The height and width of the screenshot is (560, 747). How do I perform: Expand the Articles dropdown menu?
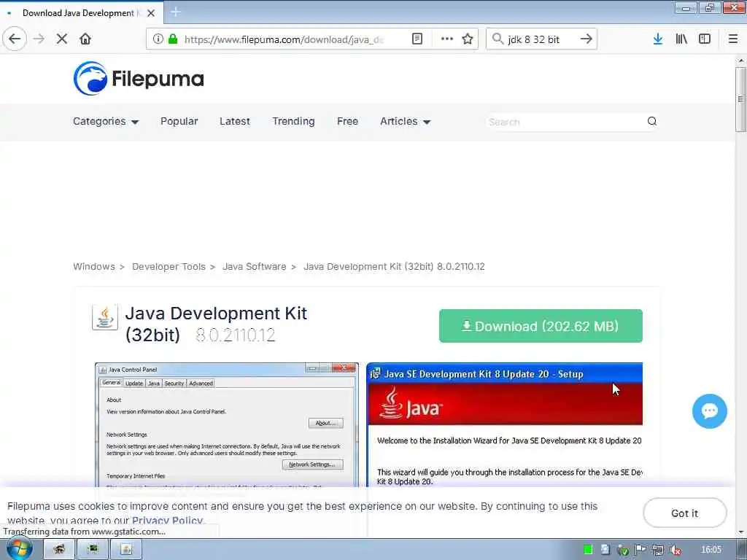[x=405, y=122]
